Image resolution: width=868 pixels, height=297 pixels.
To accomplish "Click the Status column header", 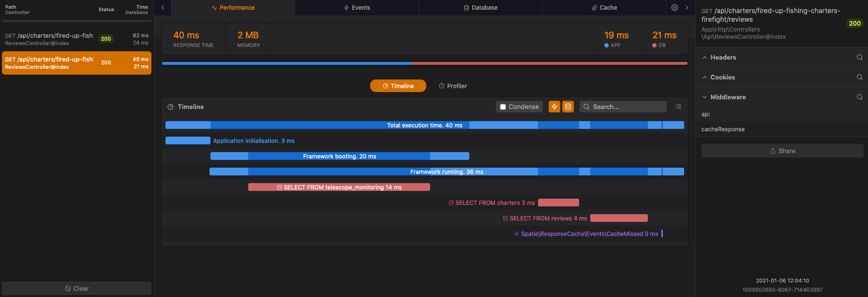I will pyautogui.click(x=106, y=10).
